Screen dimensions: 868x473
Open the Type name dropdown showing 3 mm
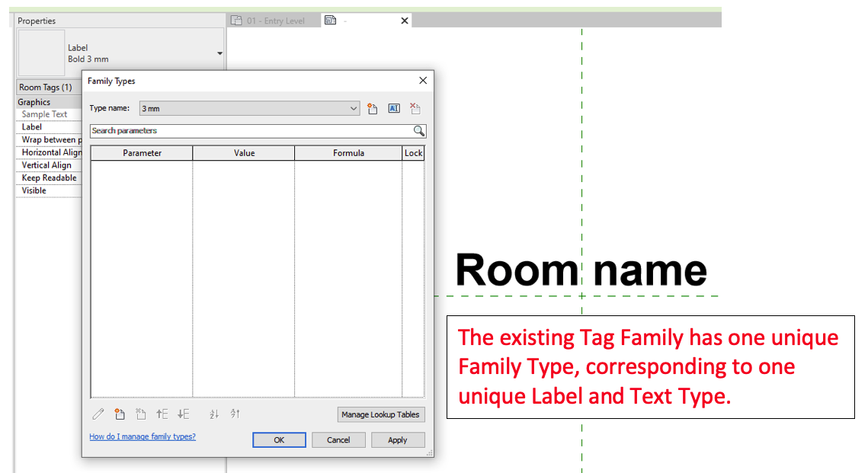(249, 108)
